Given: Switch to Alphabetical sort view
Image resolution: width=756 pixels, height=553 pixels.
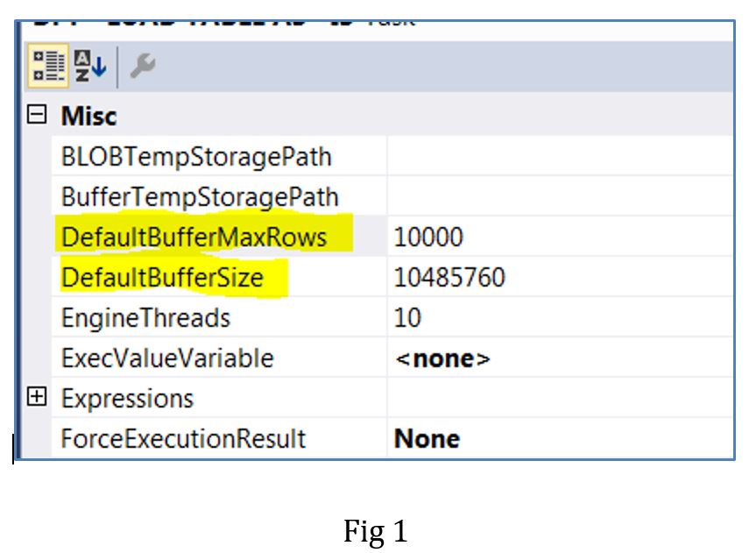Looking at the screenshot, I should coord(87,66).
